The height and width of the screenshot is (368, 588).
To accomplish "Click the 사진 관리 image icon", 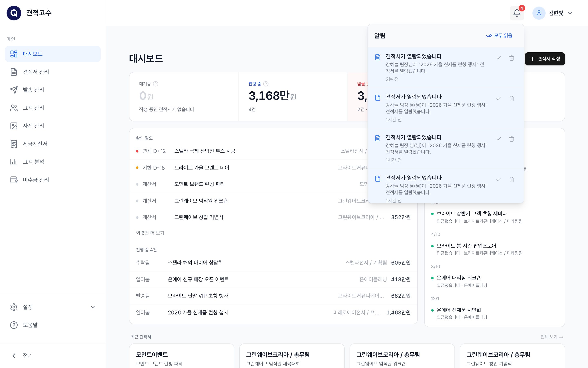I will point(14,126).
